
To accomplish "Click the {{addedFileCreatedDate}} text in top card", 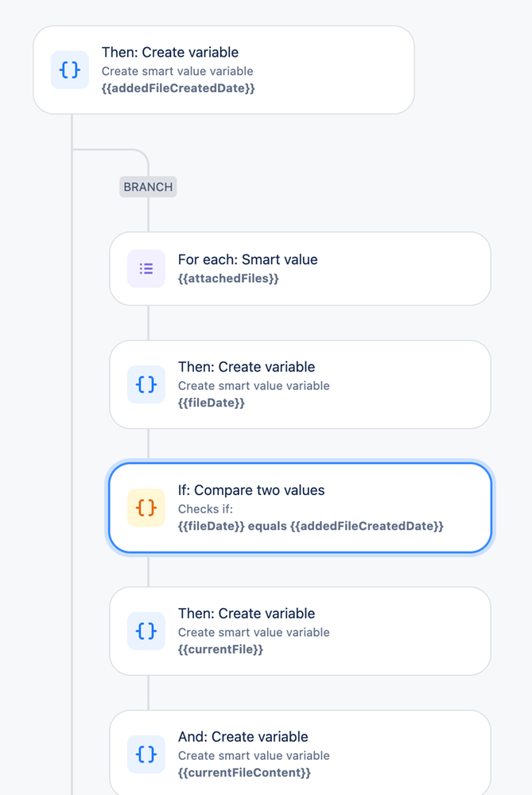I will (178, 88).
